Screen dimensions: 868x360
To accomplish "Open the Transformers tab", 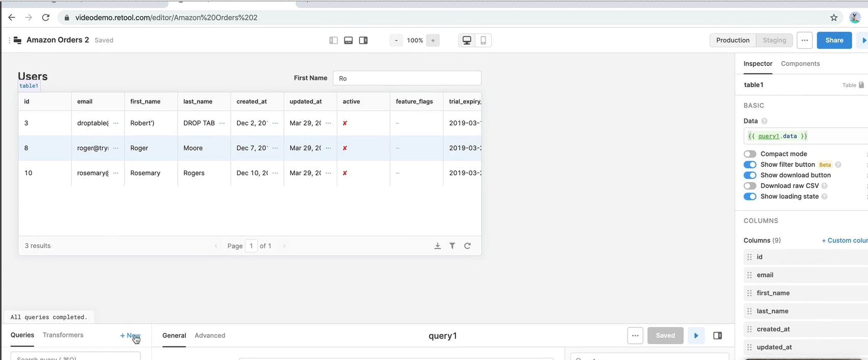I will click(x=63, y=335).
